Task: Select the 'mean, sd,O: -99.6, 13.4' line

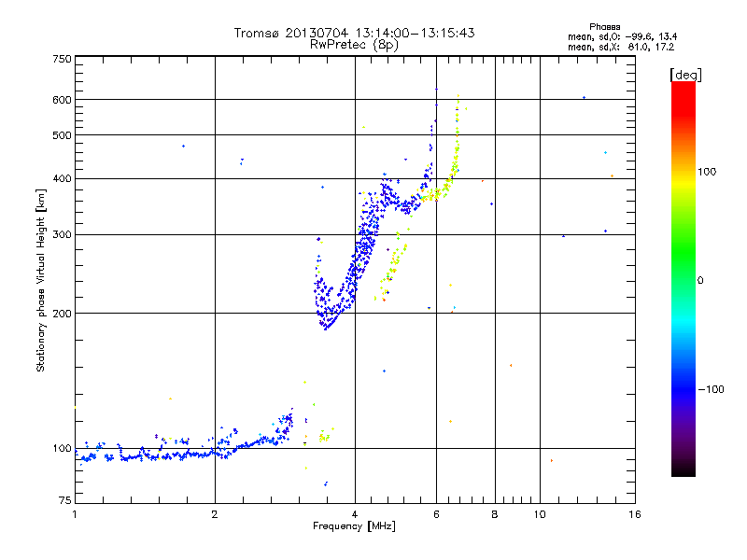Action: (x=622, y=36)
